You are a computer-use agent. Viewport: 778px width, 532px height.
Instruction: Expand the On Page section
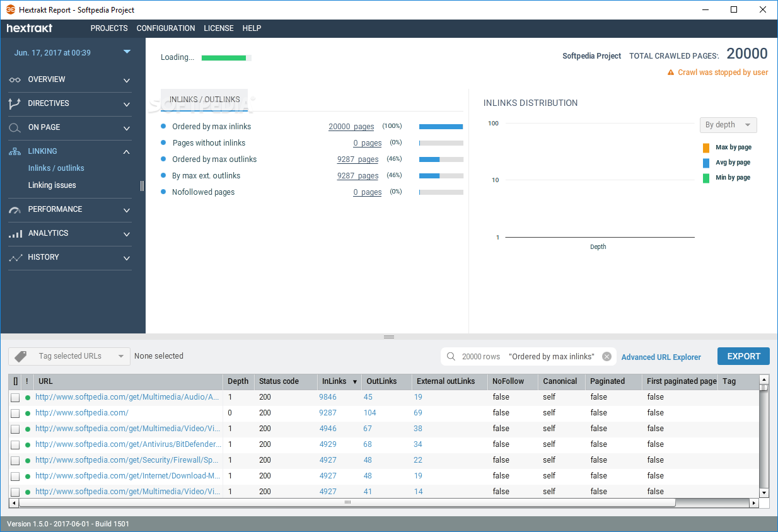point(127,129)
